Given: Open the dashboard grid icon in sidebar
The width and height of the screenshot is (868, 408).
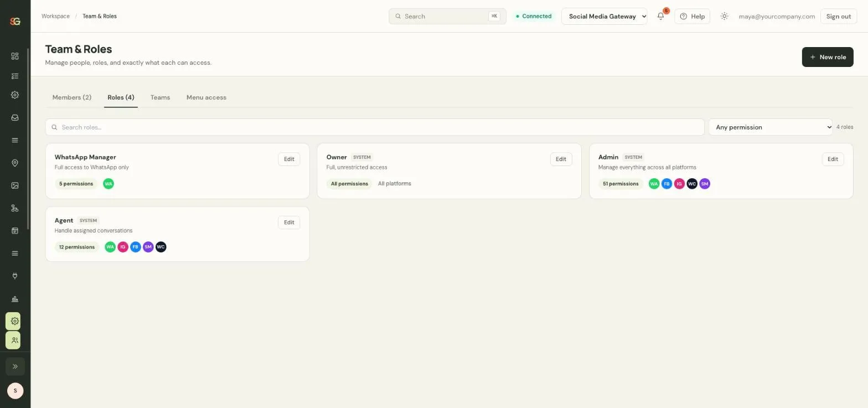Looking at the screenshot, I should (15, 56).
